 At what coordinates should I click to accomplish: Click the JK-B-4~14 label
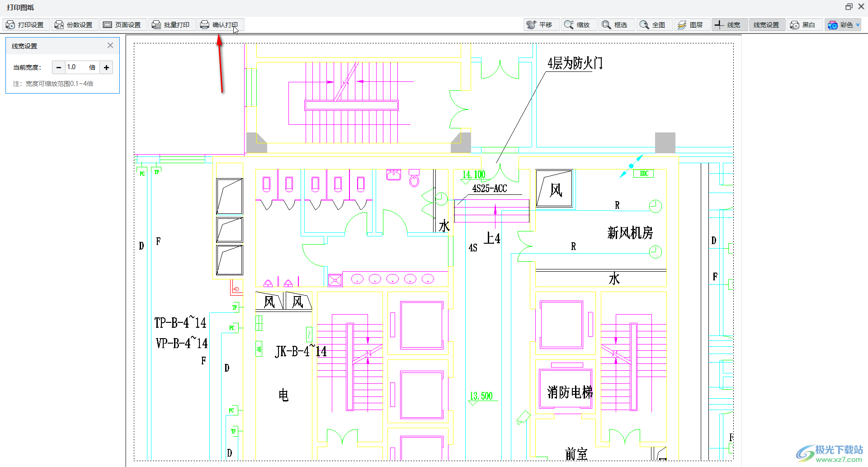point(301,351)
